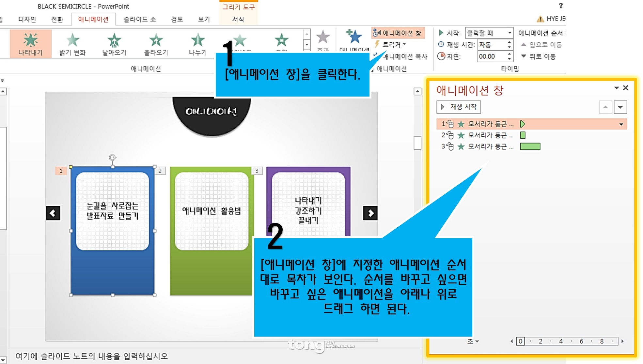The image size is (643, 364).
Task: Click the animation order tag 1 on slide
Action: coord(61,171)
